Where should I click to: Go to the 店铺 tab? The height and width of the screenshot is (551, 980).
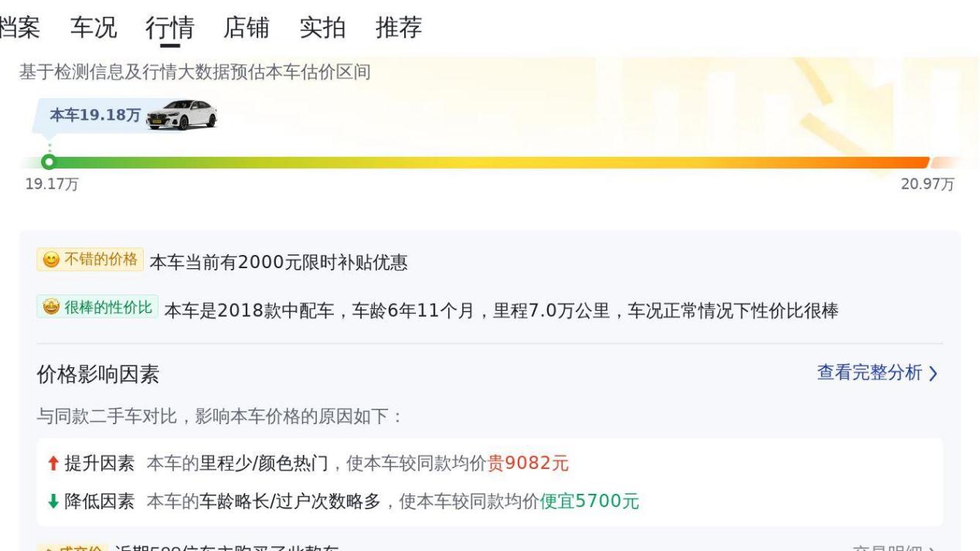246,28
